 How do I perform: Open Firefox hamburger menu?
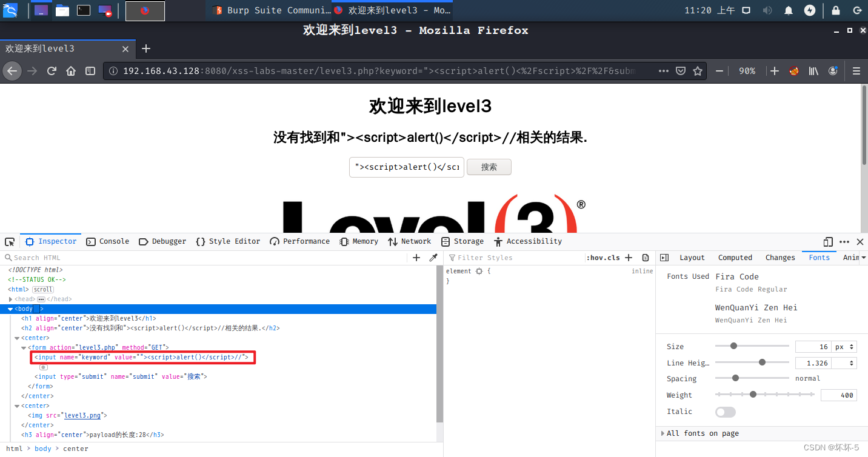(x=856, y=71)
